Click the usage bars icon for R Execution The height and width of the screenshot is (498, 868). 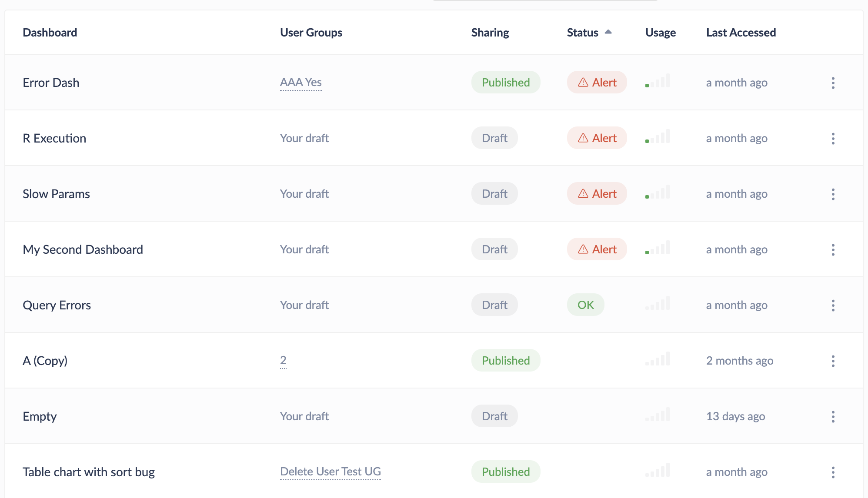(x=658, y=136)
